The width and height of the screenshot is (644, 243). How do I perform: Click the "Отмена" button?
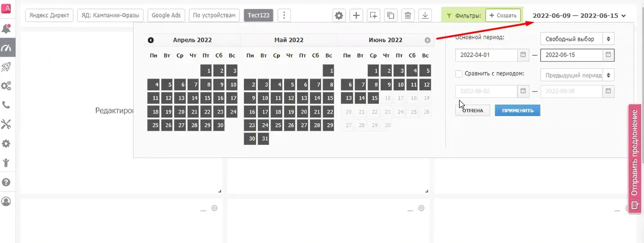473,110
